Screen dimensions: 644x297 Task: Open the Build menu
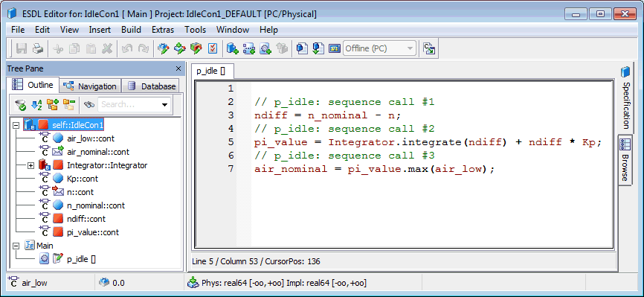coord(131,30)
